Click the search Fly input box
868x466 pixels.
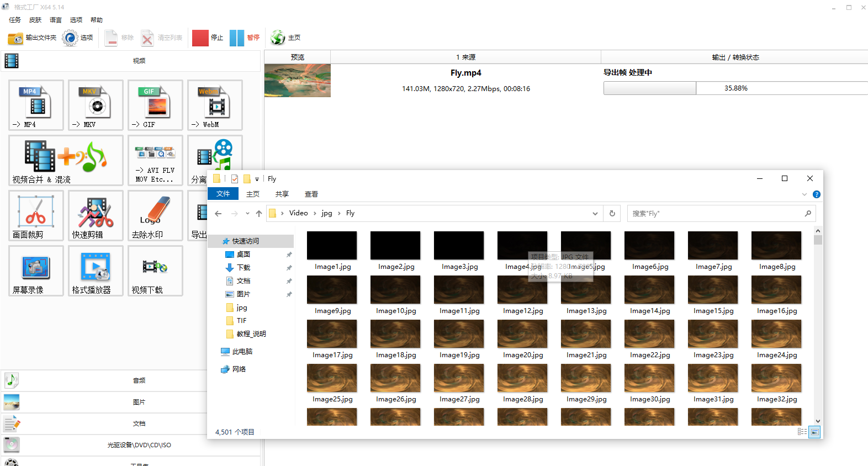coord(721,213)
